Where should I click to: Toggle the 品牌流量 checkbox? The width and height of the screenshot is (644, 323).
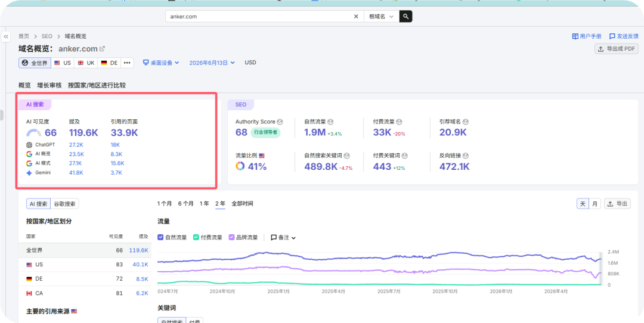231,237
